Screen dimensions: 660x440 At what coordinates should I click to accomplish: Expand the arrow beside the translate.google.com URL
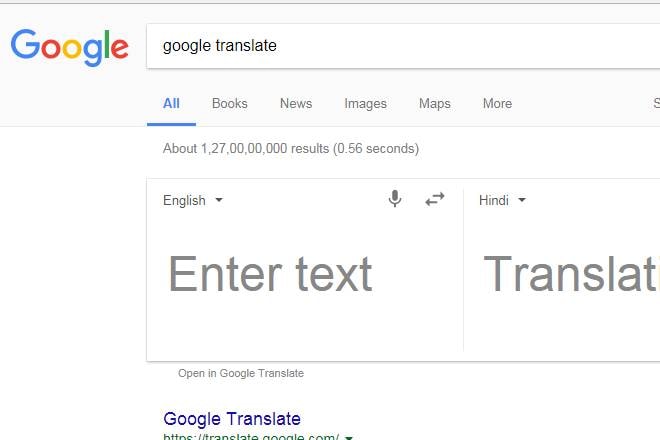(349, 437)
